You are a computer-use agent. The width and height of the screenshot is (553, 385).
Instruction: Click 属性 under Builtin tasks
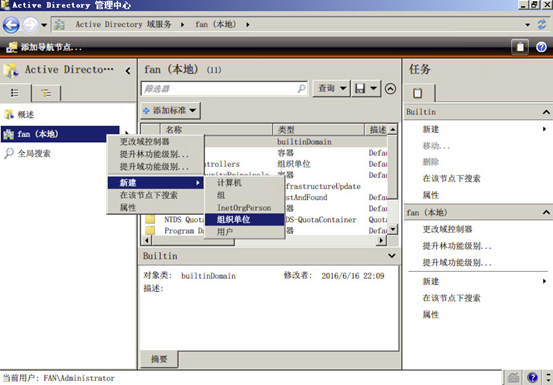(x=431, y=195)
